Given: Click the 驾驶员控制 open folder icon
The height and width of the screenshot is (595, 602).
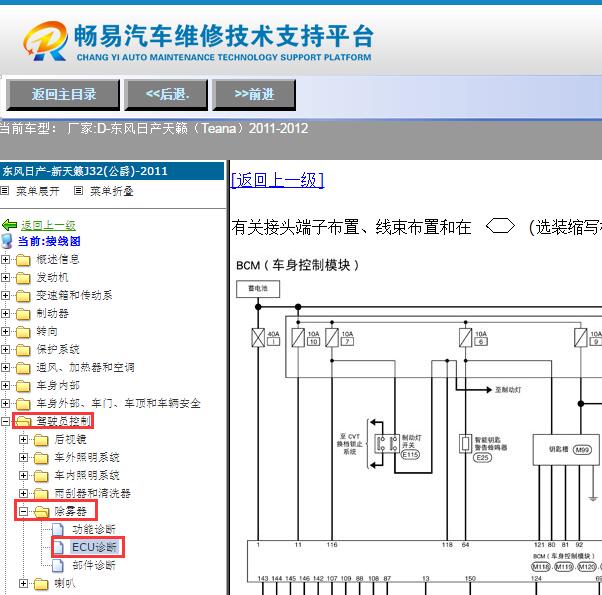Looking at the screenshot, I should (x=23, y=422).
